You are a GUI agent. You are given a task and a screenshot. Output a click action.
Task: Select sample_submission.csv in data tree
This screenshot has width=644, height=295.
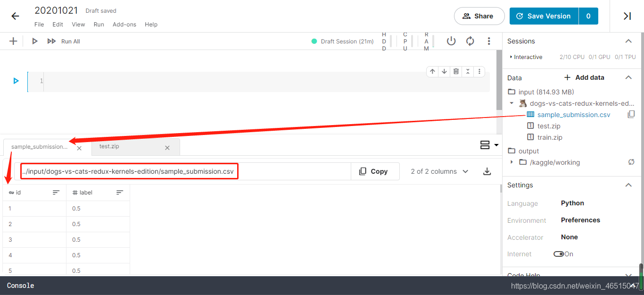click(x=574, y=115)
